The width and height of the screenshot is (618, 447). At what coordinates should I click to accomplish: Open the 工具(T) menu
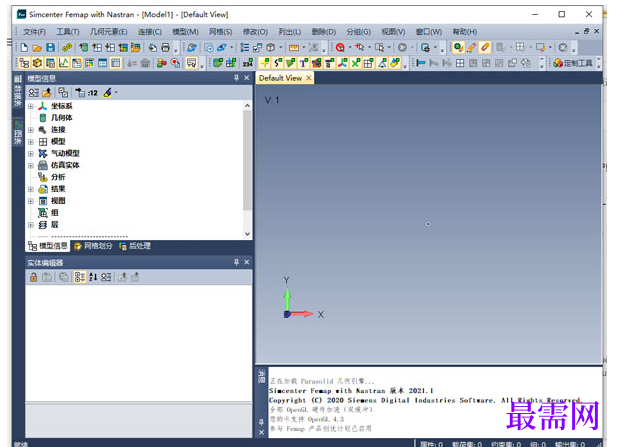coord(68,32)
